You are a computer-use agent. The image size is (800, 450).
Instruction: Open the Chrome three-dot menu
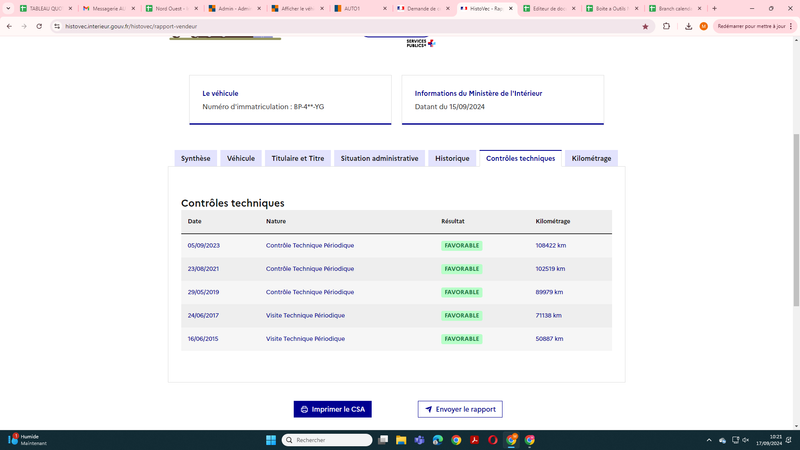pos(791,26)
